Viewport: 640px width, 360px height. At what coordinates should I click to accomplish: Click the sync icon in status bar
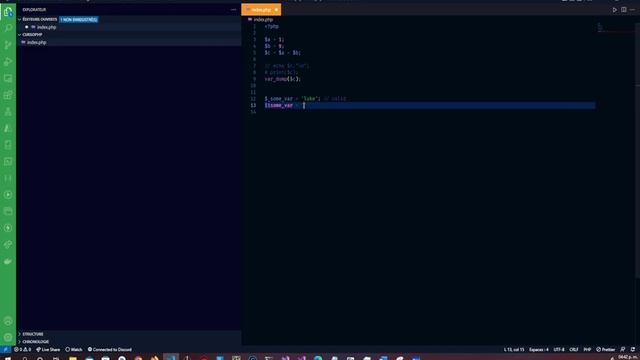pos(633,350)
